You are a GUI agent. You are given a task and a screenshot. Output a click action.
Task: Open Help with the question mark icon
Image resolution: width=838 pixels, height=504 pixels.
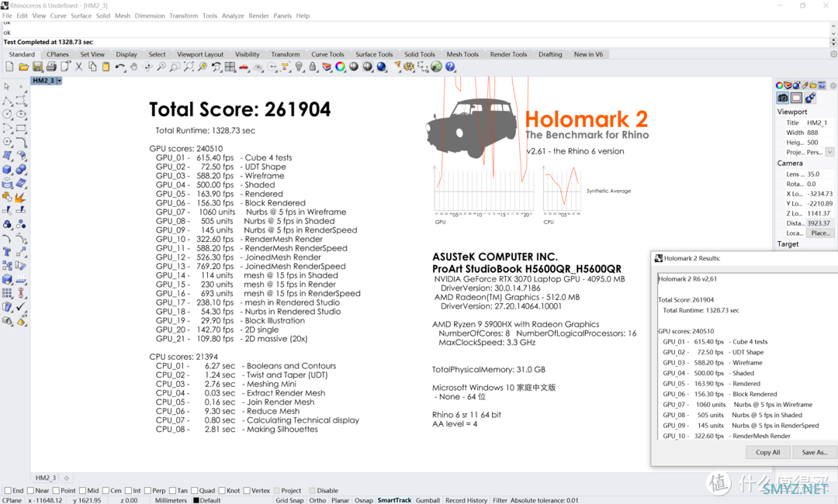(x=451, y=67)
